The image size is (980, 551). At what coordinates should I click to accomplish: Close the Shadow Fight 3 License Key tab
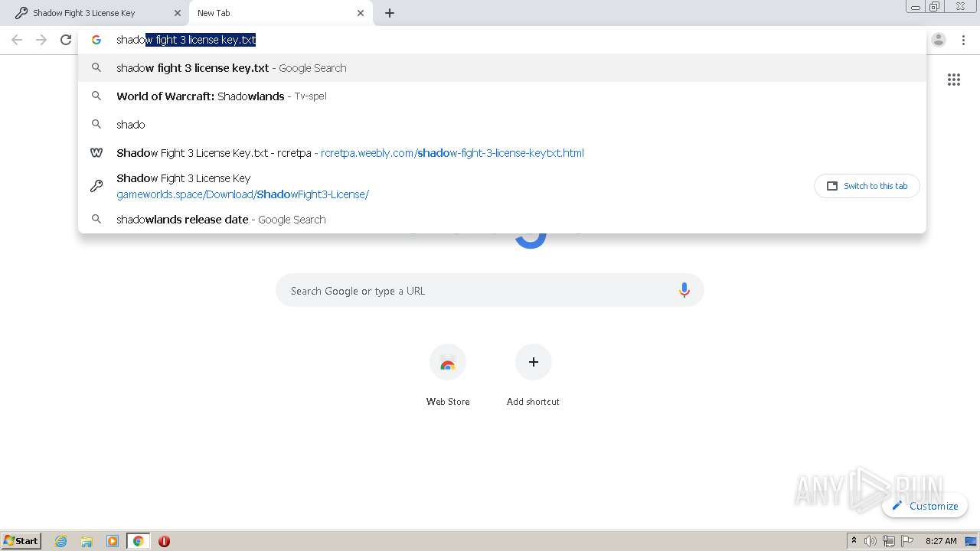click(x=177, y=13)
